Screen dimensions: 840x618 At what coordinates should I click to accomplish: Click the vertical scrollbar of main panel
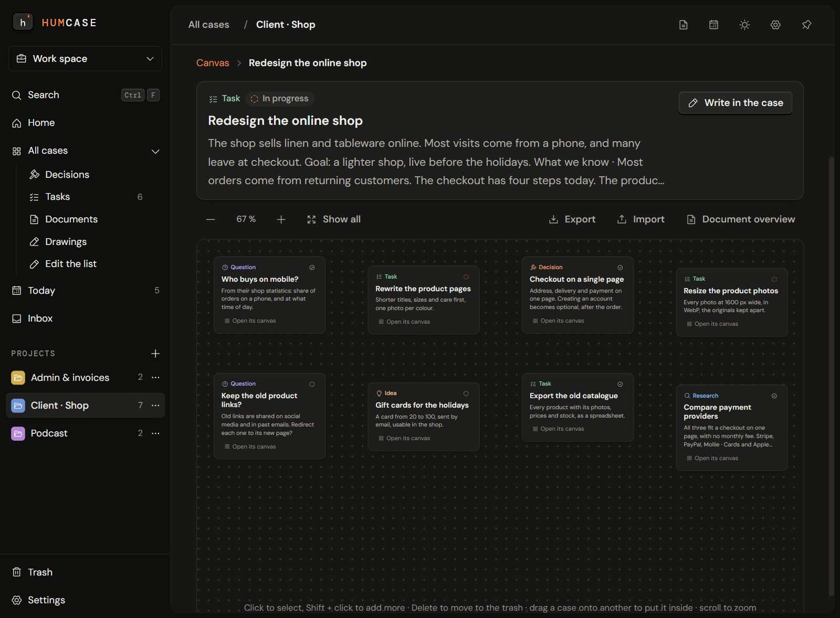[831, 376]
